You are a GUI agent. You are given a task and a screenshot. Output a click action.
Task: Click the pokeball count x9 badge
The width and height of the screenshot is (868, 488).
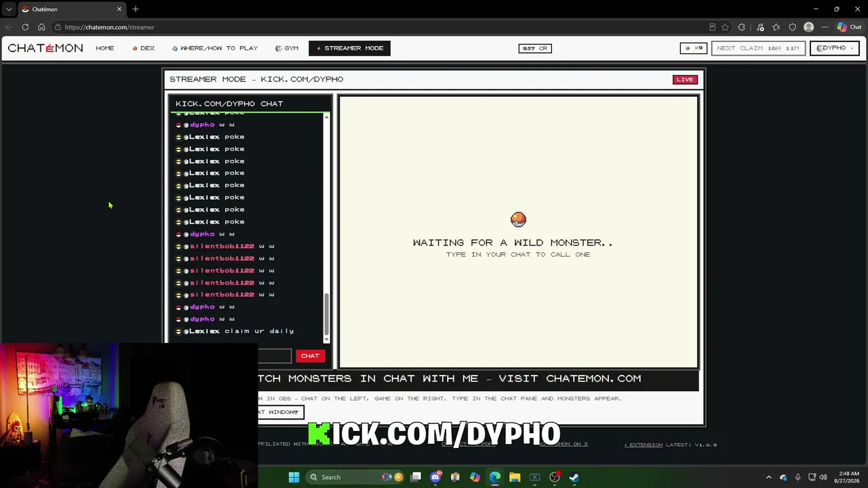[694, 48]
